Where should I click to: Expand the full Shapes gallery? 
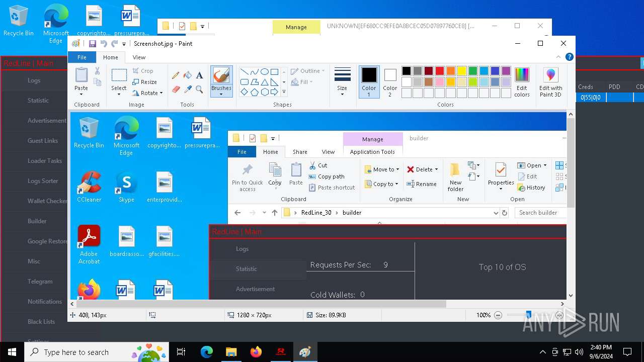tap(284, 92)
